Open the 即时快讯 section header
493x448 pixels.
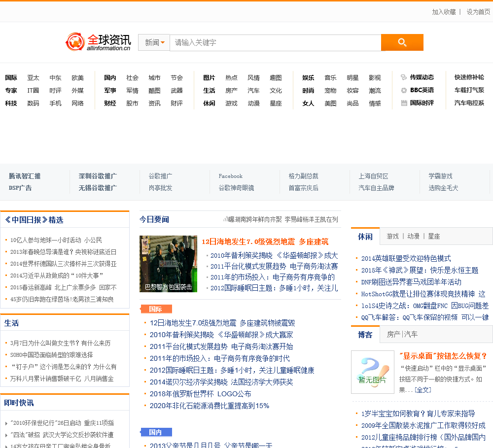[x=19, y=403]
